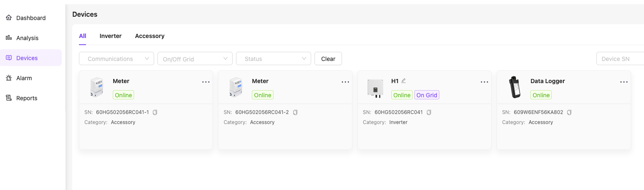644x190 pixels.
Task: Expand the Communications dropdown
Action: click(x=117, y=59)
